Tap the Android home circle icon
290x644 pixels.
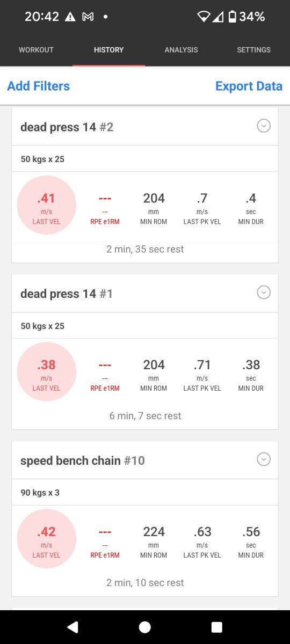(x=145, y=627)
